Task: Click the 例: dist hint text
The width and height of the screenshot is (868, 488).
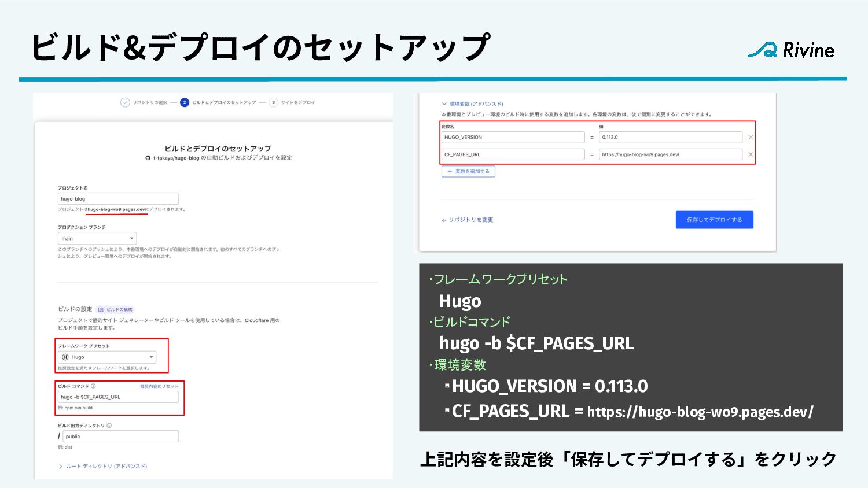Action: [x=65, y=447]
